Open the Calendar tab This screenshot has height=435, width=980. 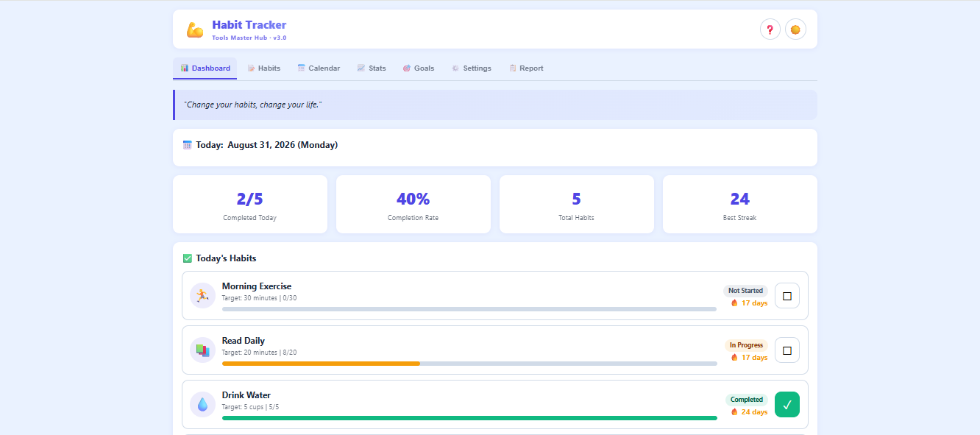click(x=319, y=68)
